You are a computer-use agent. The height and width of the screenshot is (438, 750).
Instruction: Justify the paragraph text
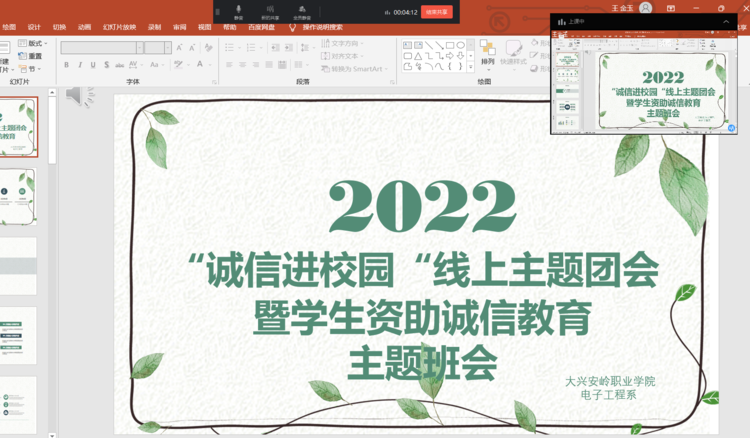pos(269,65)
